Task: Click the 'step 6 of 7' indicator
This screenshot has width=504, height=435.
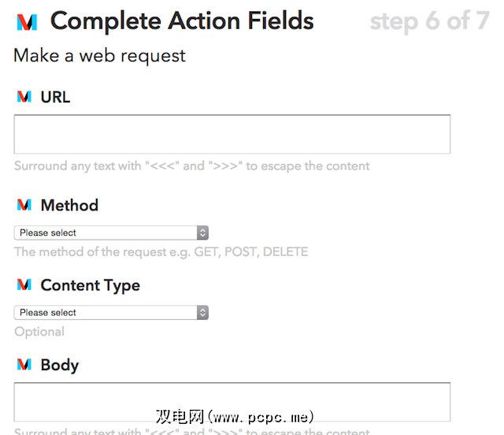Action: point(429,21)
